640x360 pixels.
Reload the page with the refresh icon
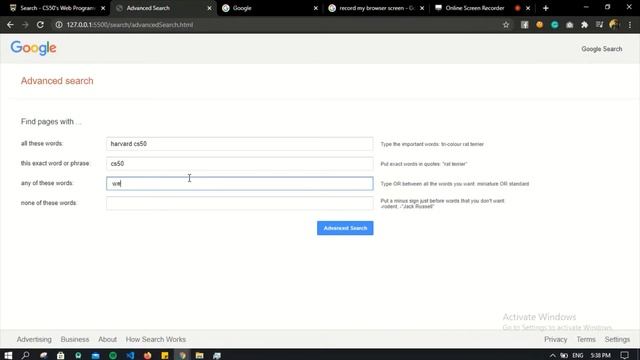[40, 25]
